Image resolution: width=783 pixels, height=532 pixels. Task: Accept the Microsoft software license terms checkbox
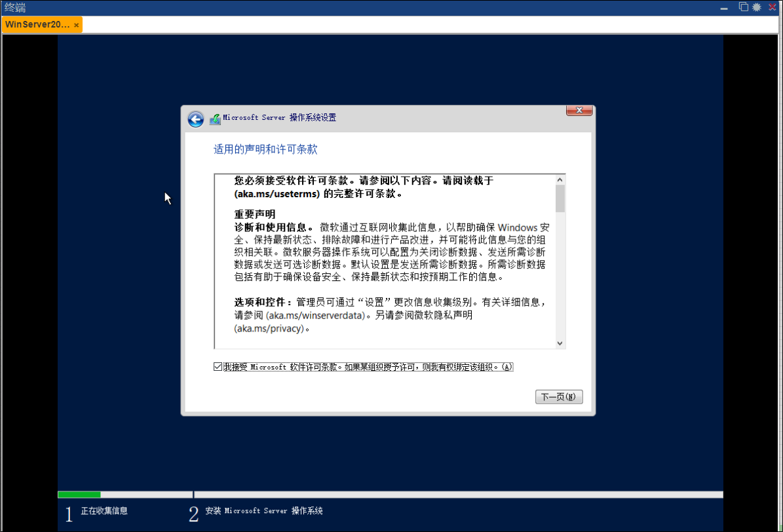coord(218,367)
